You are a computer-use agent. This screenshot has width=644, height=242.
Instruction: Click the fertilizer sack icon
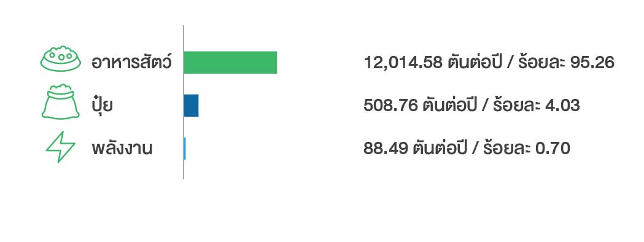point(60,101)
